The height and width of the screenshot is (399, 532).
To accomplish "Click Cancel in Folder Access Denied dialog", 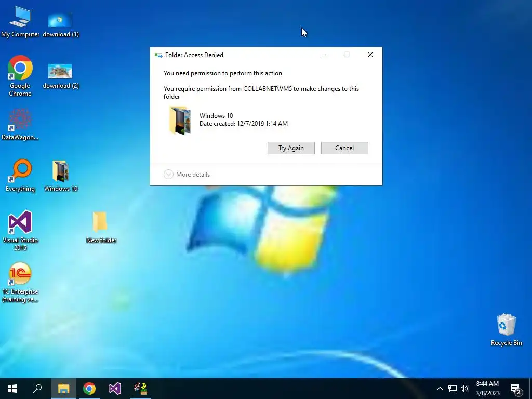I will point(344,148).
